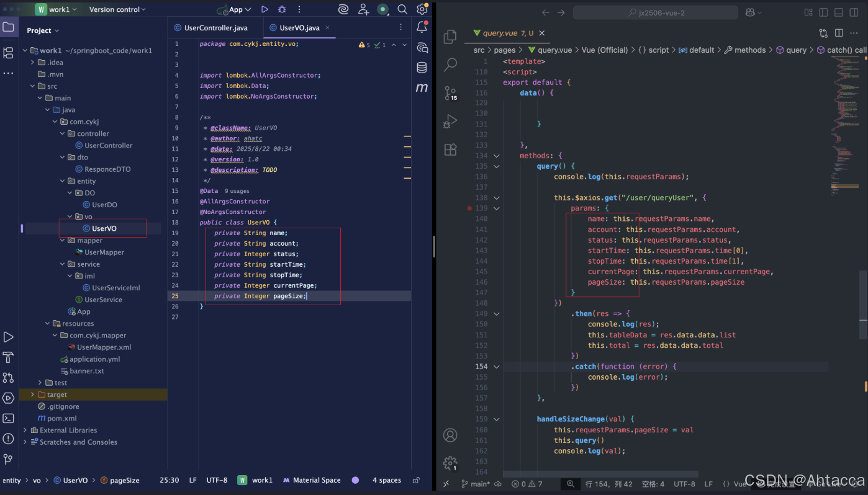Screen dimensions: 868x495
Task: Open Search Everywhere magnifier in IntelliJ
Action: 402,9
